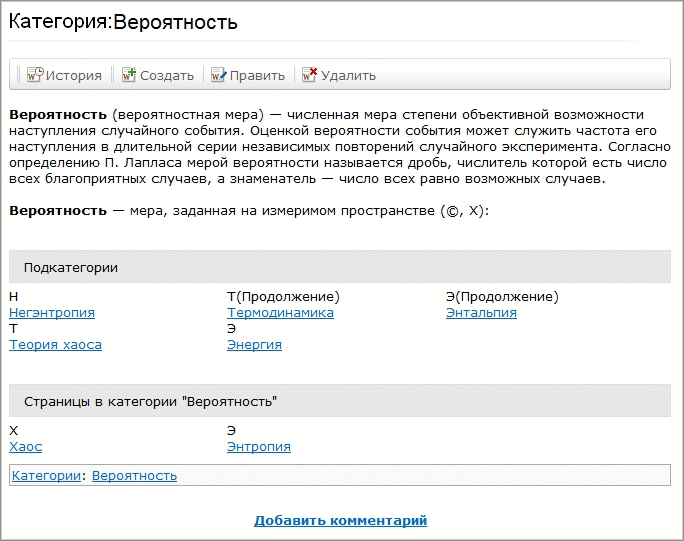Choose the Удалить toolbar label

(348, 75)
